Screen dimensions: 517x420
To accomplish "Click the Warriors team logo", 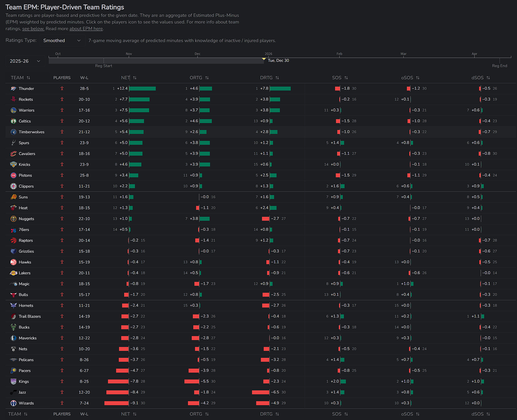I will point(13,110).
